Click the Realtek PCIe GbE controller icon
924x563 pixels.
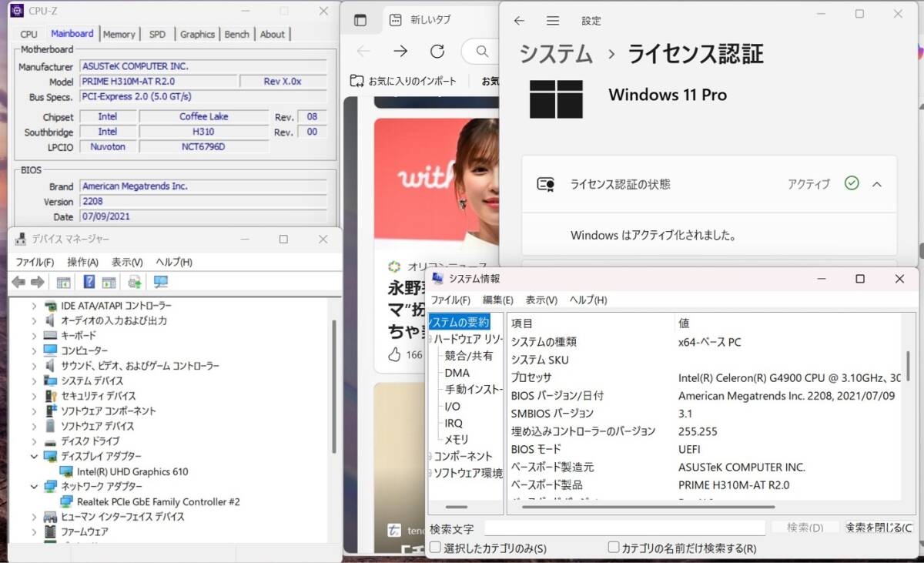(x=66, y=501)
